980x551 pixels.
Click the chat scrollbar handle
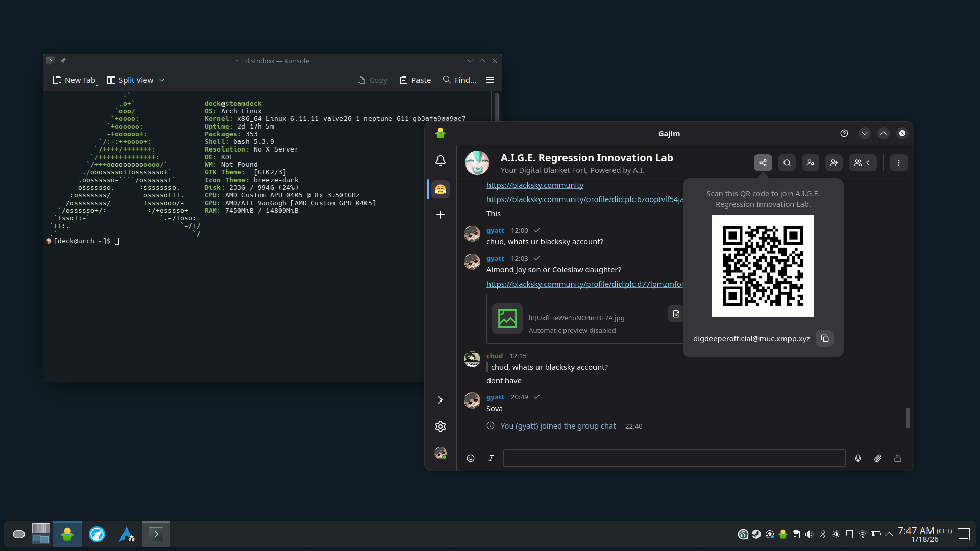pyautogui.click(x=908, y=417)
